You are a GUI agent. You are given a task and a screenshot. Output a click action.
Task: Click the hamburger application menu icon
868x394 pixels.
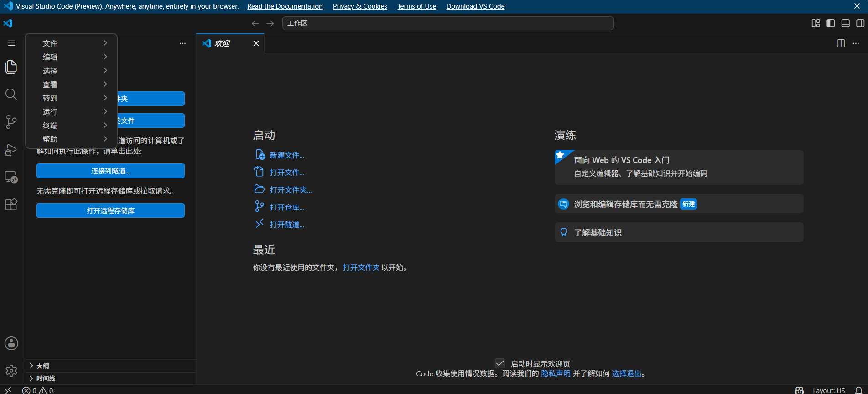[11, 43]
